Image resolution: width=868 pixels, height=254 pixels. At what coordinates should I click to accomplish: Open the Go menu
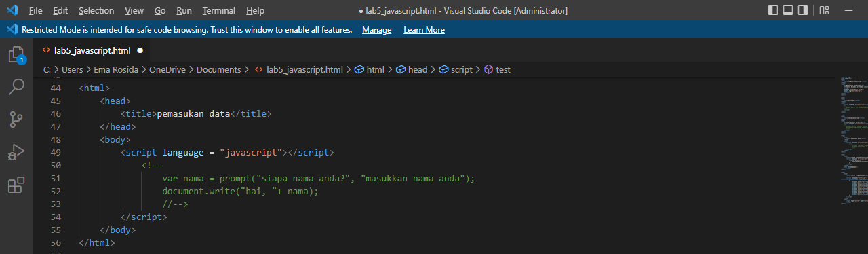pyautogui.click(x=160, y=11)
